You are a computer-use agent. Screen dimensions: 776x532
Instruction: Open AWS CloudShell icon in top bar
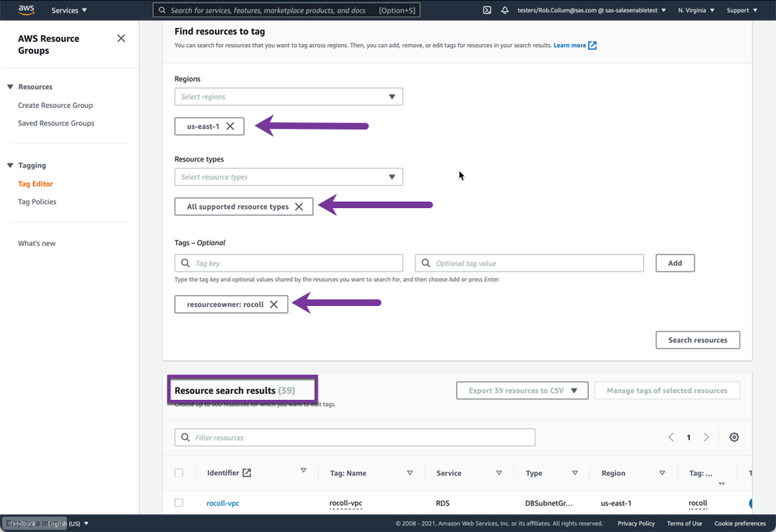pos(487,10)
